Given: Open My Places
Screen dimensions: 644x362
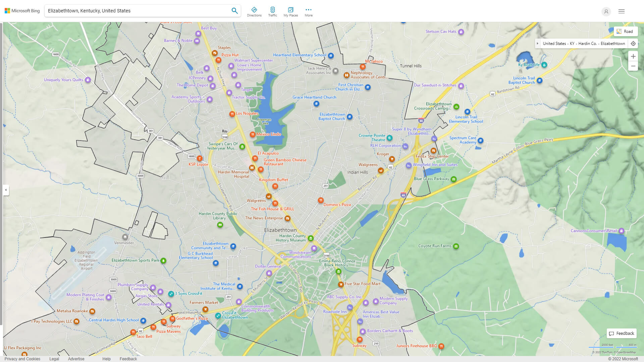Looking at the screenshot, I should click(290, 10).
